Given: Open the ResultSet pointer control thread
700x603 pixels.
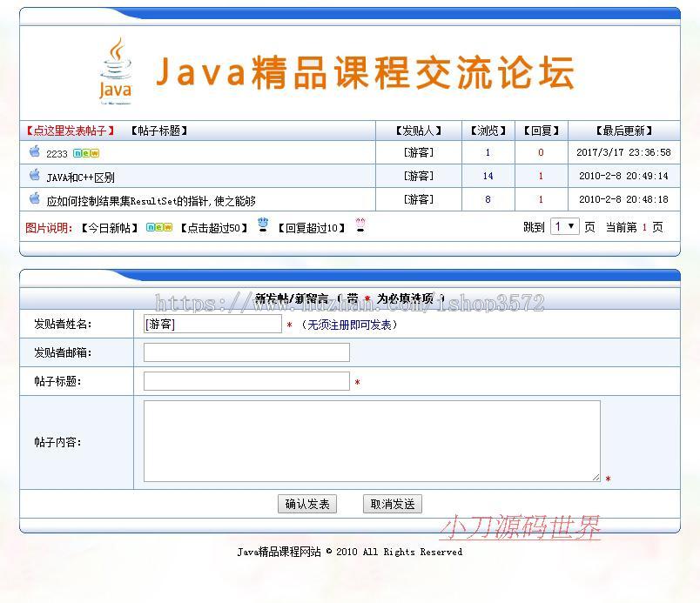Looking at the screenshot, I should [151, 200].
